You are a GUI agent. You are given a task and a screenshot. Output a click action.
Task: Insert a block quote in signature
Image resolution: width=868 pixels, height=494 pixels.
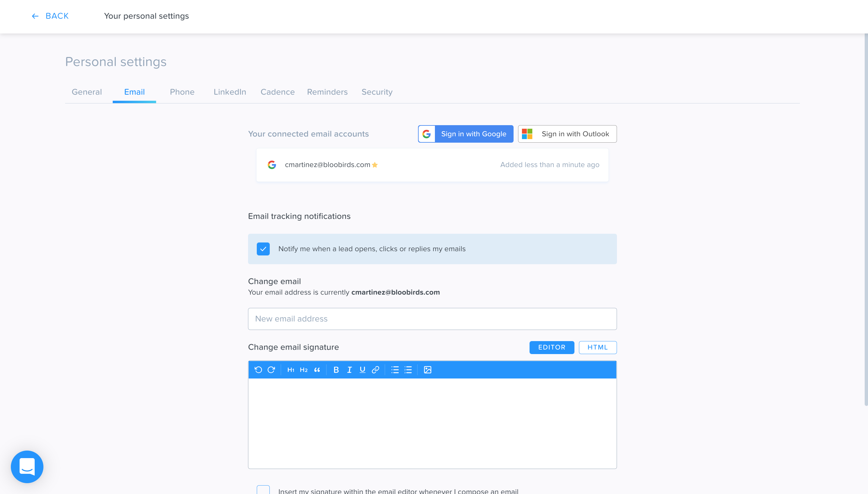(317, 370)
